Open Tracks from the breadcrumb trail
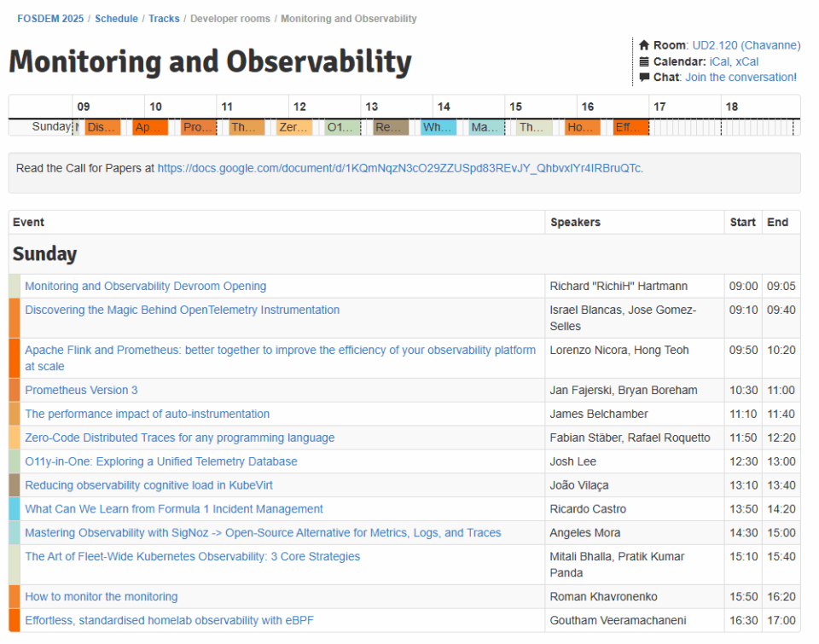This screenshot has width=819, height=644. pyautogui.click(x=164, y=19)
